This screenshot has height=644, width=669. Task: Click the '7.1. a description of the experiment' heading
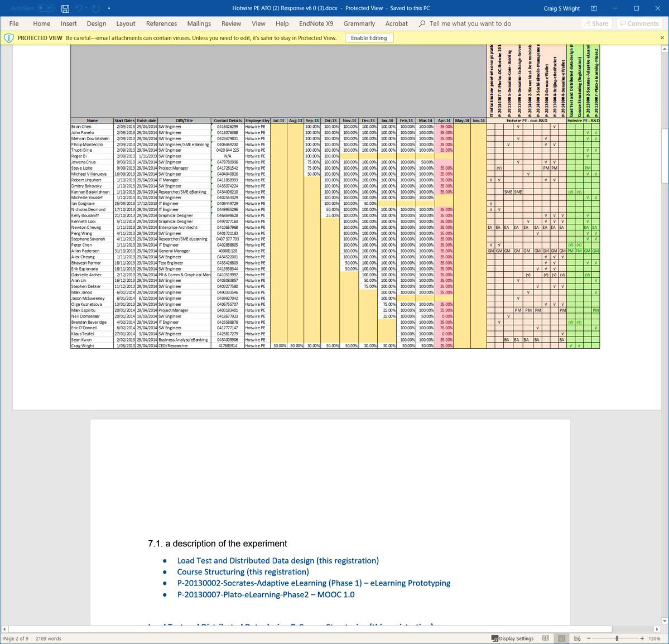(x=217, y=544)
